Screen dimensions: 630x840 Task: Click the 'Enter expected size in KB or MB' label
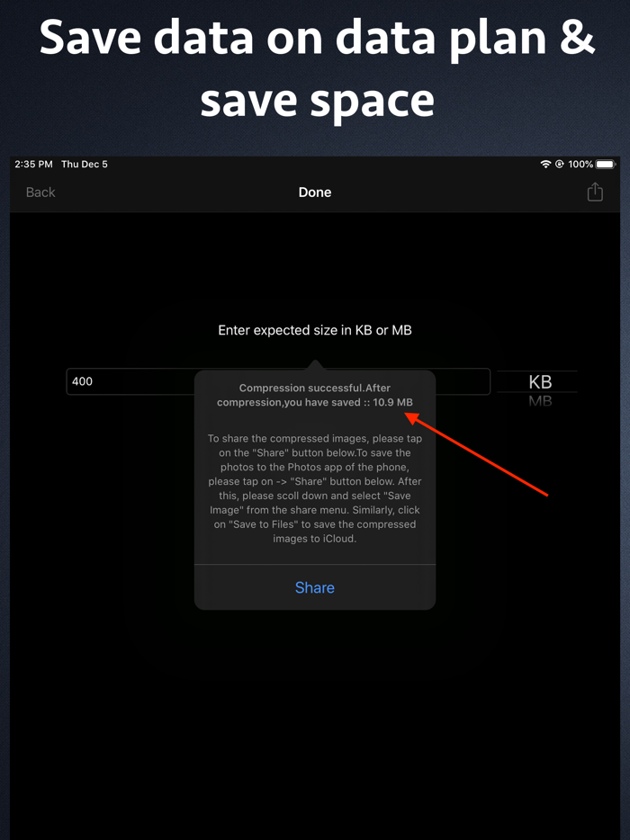tap(315, 330)
